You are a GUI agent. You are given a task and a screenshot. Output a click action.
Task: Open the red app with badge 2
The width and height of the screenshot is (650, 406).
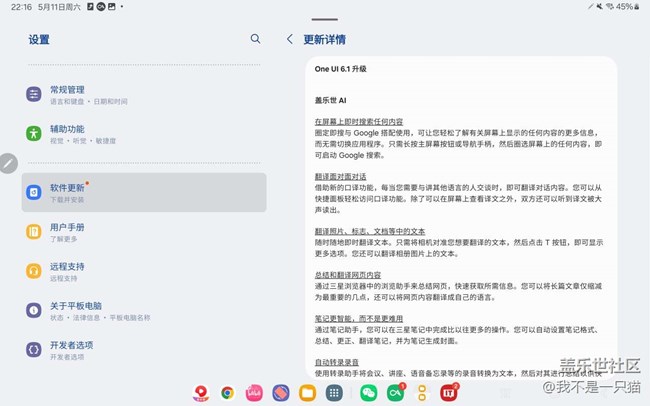(448, 393)
